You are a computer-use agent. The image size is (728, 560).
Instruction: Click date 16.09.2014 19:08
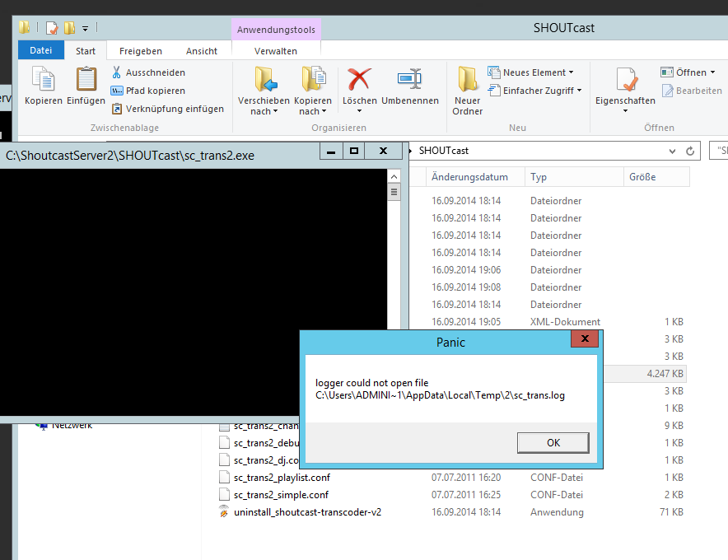(x=466, y=287)
